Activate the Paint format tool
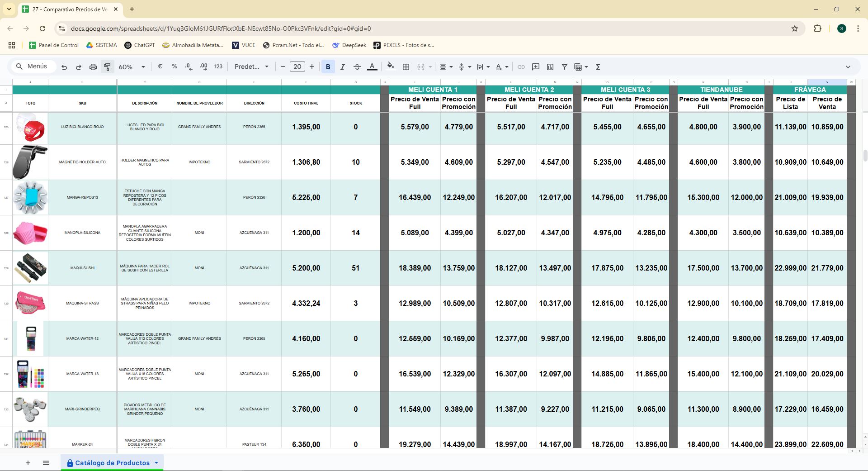The height and width of the screenshot is (471, 868). (107, 67)
